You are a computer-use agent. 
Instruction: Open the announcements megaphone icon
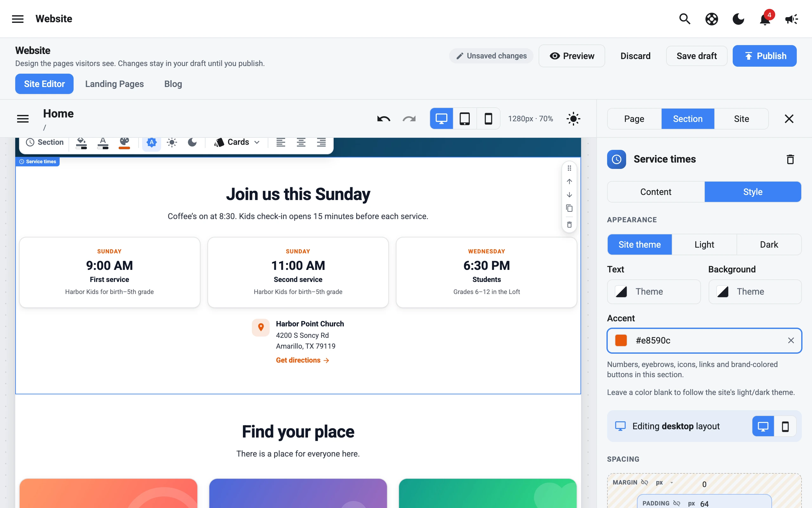[791, 19]
